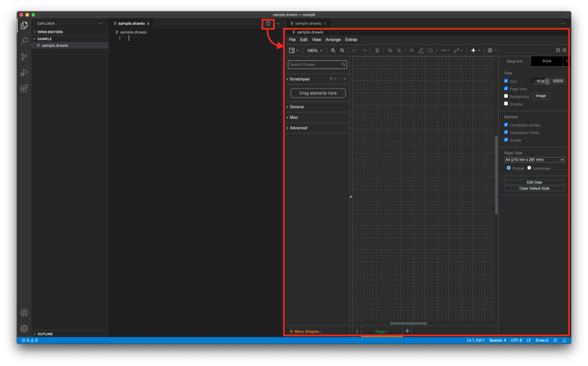Click the grid color swatch next to 10 pt
This screenshot has height=366, width=588.
[558, 81]
